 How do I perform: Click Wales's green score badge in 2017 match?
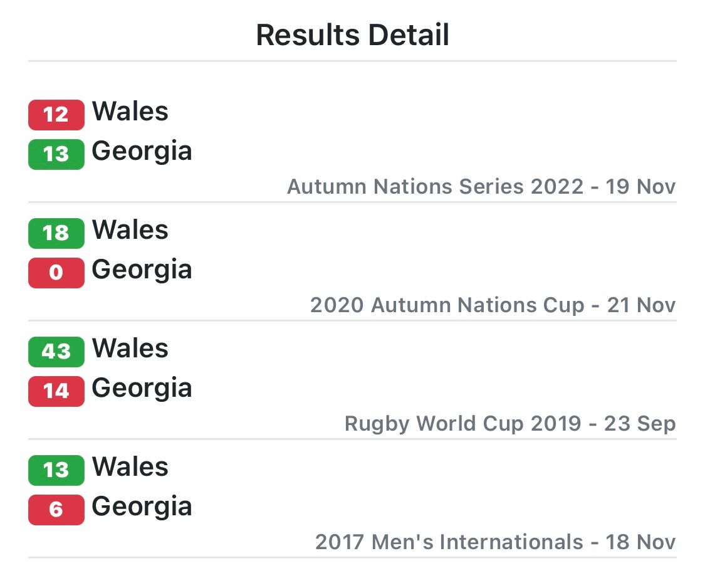coord(56,470)
